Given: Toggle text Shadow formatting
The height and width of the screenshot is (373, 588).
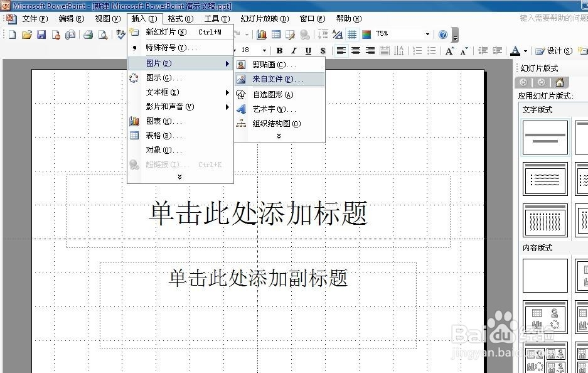Looking at the screenshot, I should pyautogui.click(x=323, y=51).
